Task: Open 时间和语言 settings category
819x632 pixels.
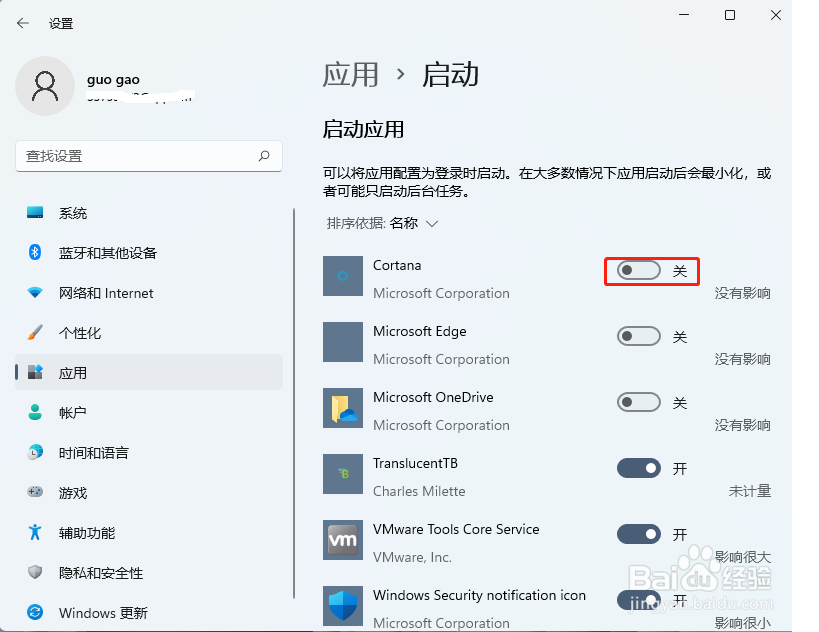Action: coord(149,453)
